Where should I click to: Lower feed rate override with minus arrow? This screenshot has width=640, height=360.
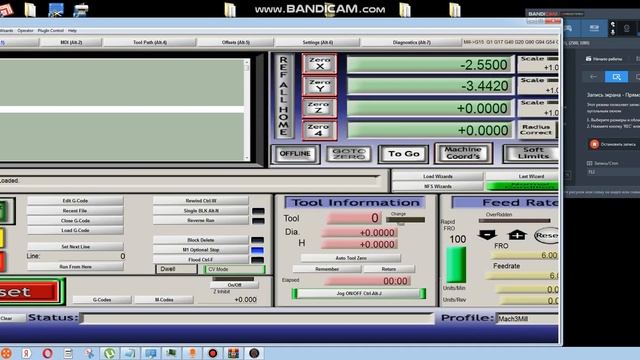click(487, 235)
